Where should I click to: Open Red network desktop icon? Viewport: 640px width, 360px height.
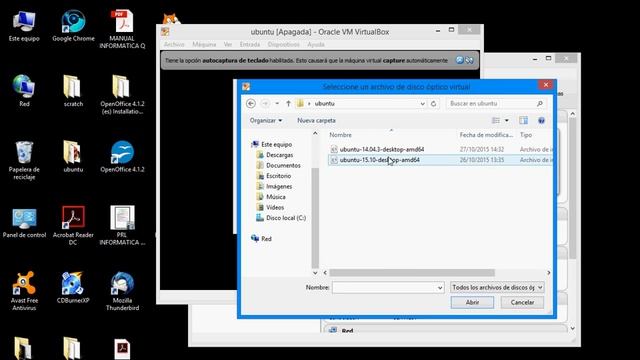point(24,91)
